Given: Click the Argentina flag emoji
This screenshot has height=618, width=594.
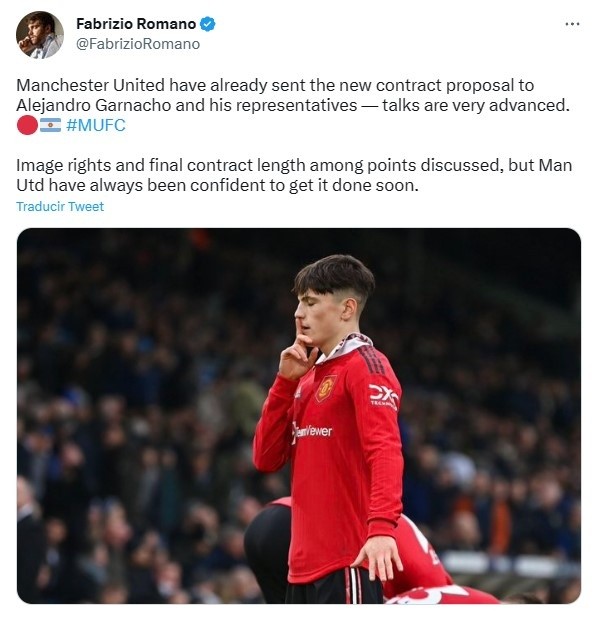Looking at the screenshot, I should click(x=50, y=125).
